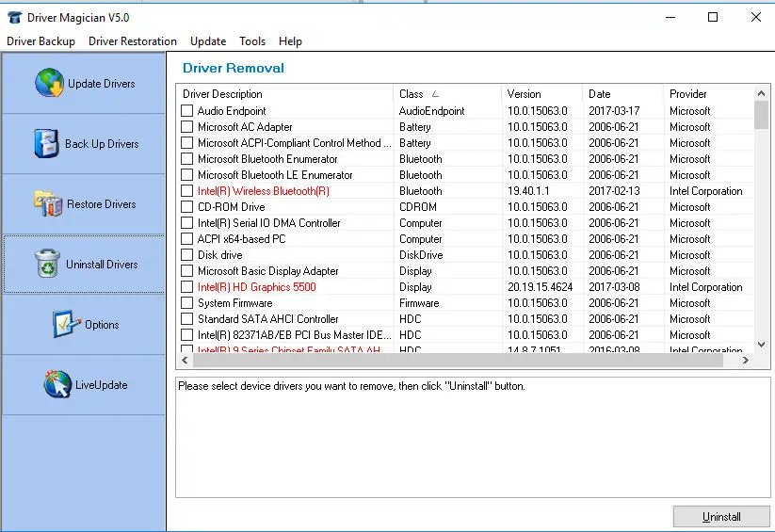Screen dimensions: 775x532
Task: Tick the CD-ROM Drive checkbox
Action: coord(186,206)
